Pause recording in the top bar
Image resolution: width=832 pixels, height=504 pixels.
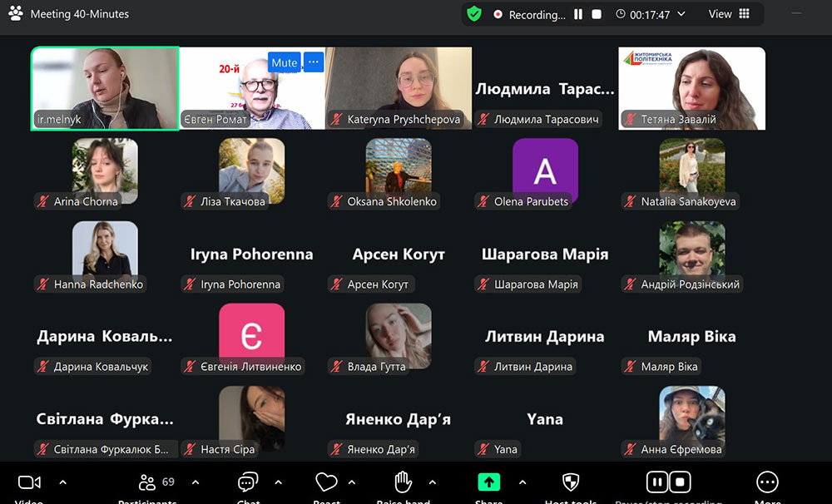(x=578, y=14)
